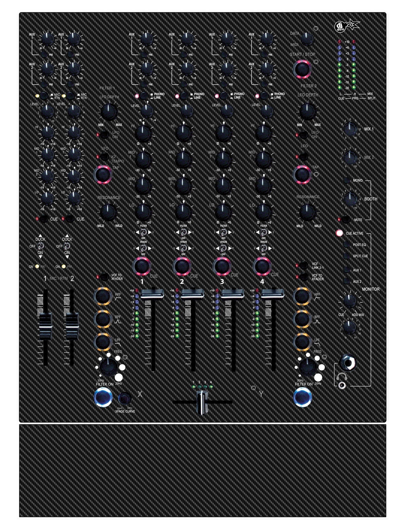Select Filter 1 HPF button

click(103, 296)
